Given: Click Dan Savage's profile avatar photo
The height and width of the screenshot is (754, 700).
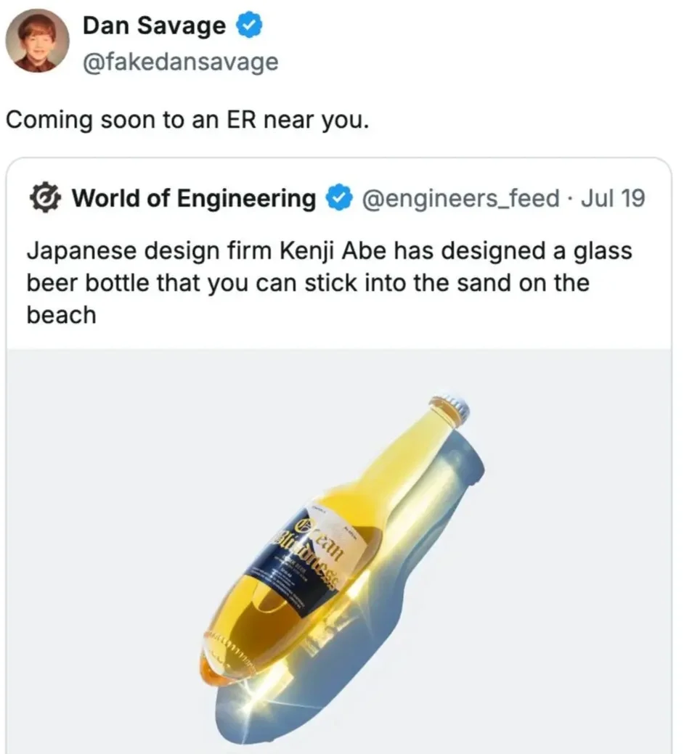Looking at the screenshot, I should [37, 41].
